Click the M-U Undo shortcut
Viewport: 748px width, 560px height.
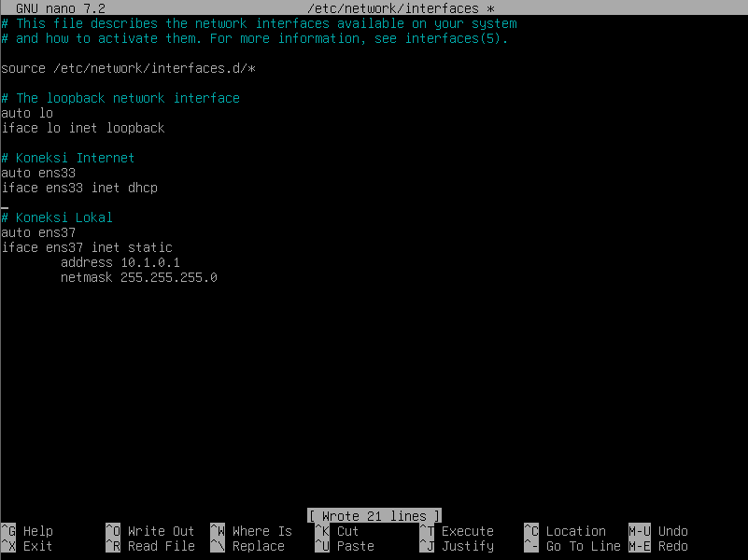(658, 531)
